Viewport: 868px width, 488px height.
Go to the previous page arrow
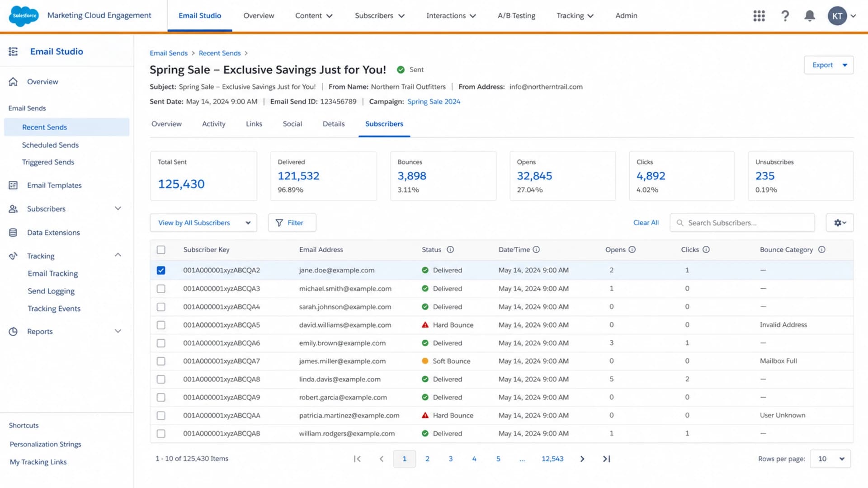tap(382, 459)
